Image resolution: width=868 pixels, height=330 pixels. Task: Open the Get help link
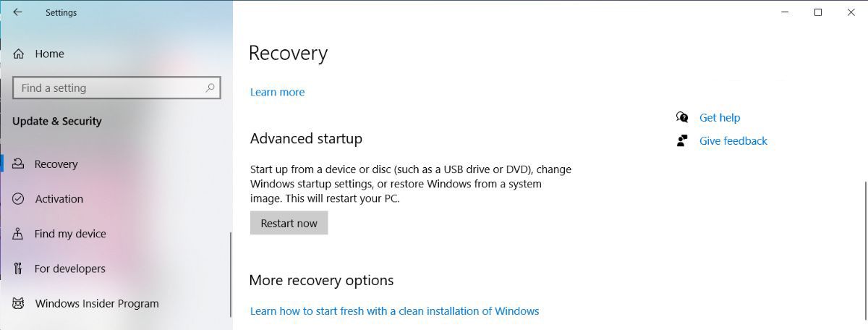(x=719, y=117)
